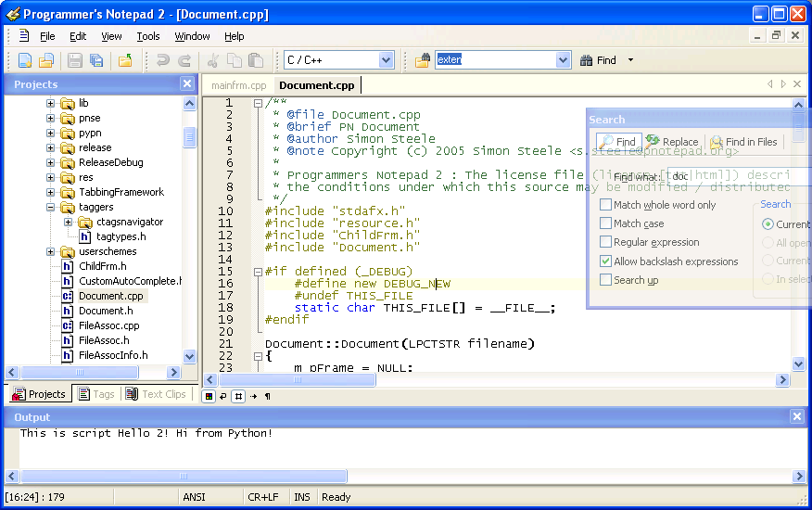Screen dimensions: 812x510
Task: Click the find-in-files icon beside search box
Action: (x=422, y=60)
